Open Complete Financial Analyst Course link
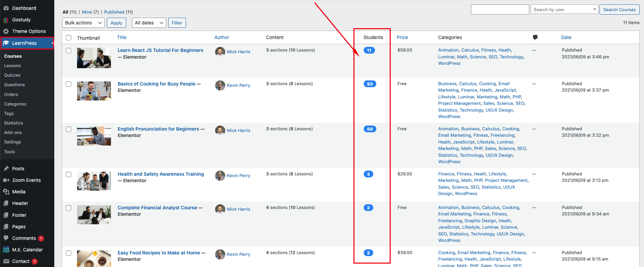The height and width of the screenshot is (267, 644). tap(157, 208)
